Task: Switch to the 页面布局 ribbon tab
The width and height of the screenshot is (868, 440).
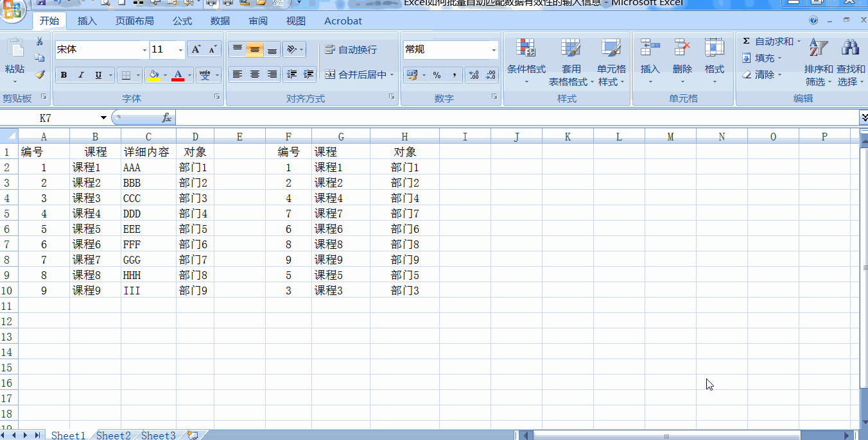Action: coord(135,21)
